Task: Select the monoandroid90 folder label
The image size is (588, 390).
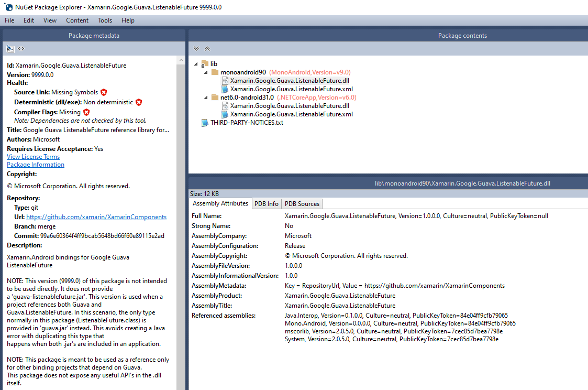Action: (x=243, y=72)
